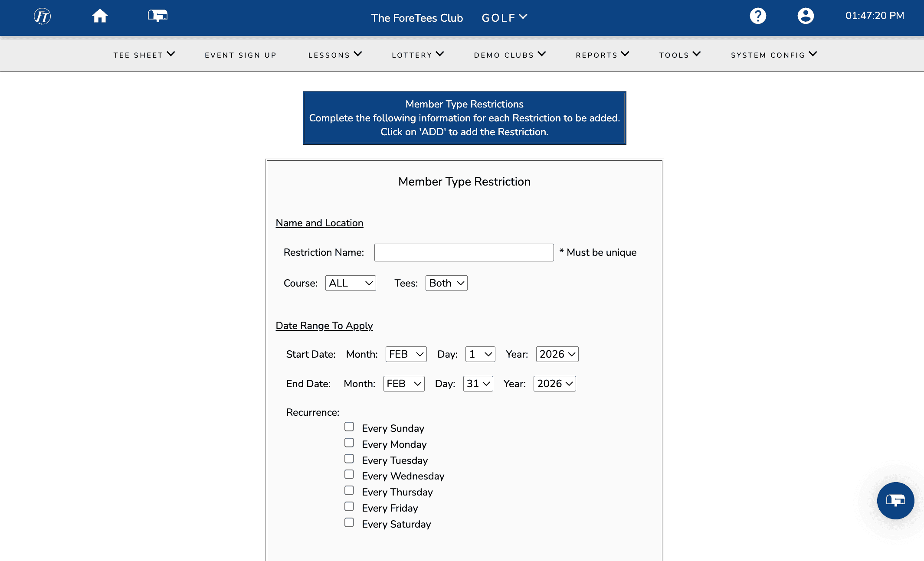Go to the home page icon
924x561 pixels.
pyautogui.click(x=100, y=16)
